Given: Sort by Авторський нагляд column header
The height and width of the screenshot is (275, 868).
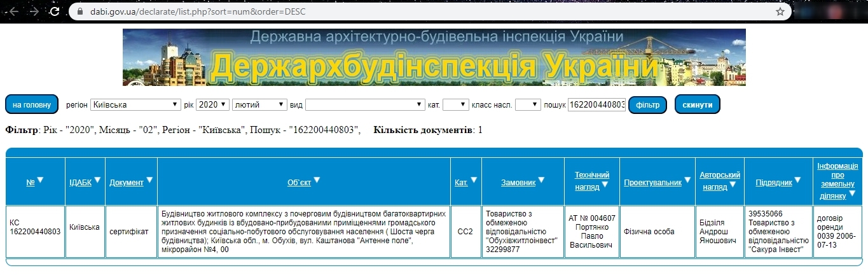Looking at the screenshot, I should [x=720, y=181].
